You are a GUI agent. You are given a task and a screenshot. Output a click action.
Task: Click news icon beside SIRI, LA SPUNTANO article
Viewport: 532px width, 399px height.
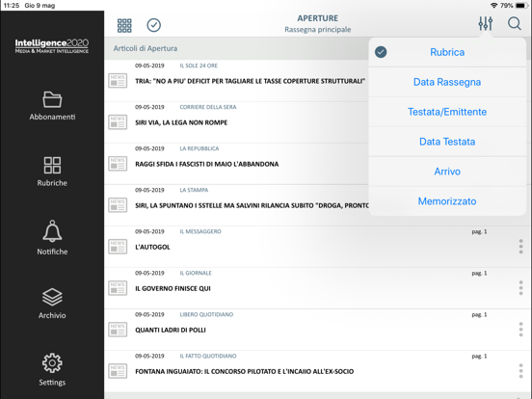pos(118,205)
